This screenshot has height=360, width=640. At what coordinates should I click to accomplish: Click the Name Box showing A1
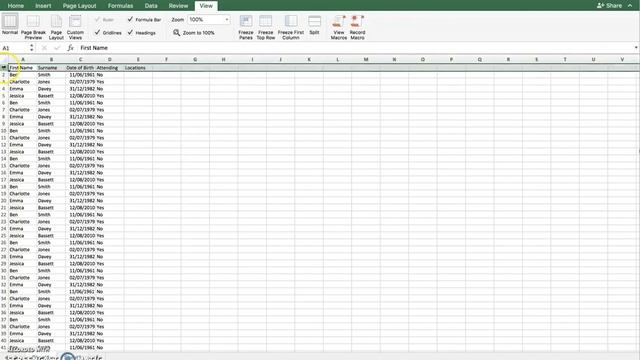point(15,48)
